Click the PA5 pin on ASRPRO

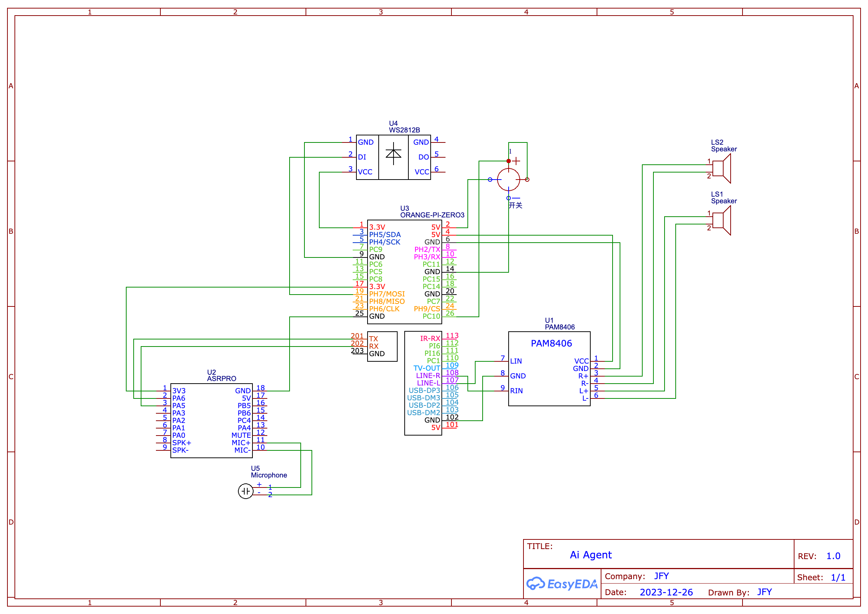[x=179, y=405]
